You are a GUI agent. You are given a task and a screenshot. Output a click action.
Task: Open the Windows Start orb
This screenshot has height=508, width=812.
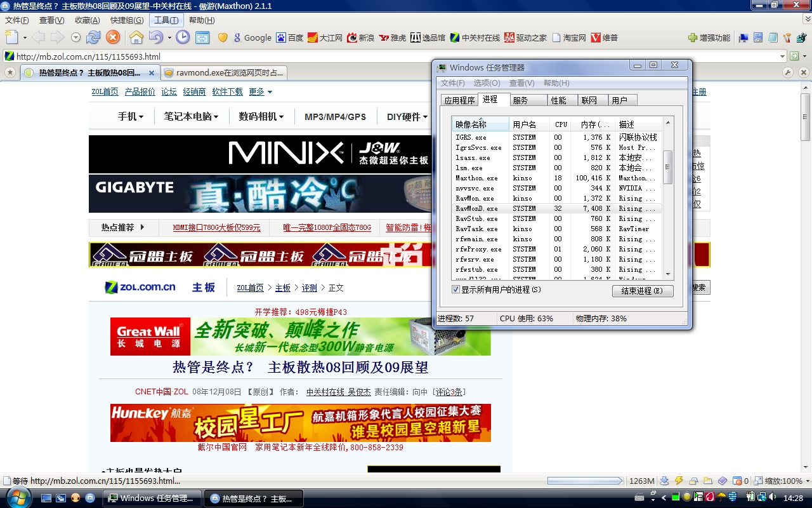[19, 497]
